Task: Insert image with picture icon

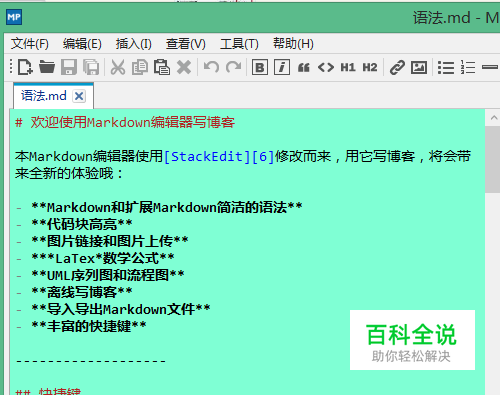Action: (419, 67)
